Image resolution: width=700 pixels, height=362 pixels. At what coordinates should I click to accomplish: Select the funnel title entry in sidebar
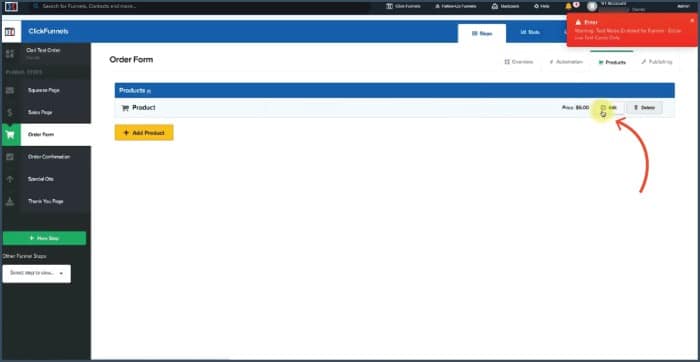[43, 50]
